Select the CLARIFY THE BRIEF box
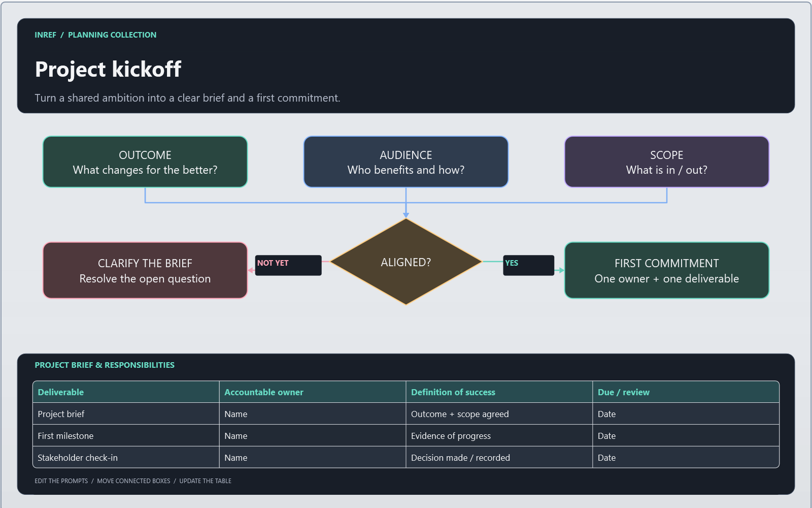Screen dimensions: 812x508 point(145,270)
